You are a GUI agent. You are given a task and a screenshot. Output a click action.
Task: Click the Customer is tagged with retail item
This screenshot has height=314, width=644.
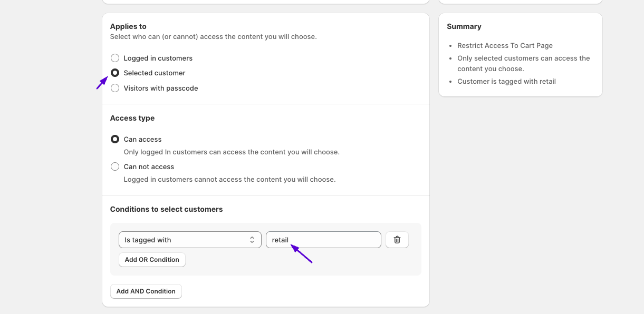tap(506, 81)
